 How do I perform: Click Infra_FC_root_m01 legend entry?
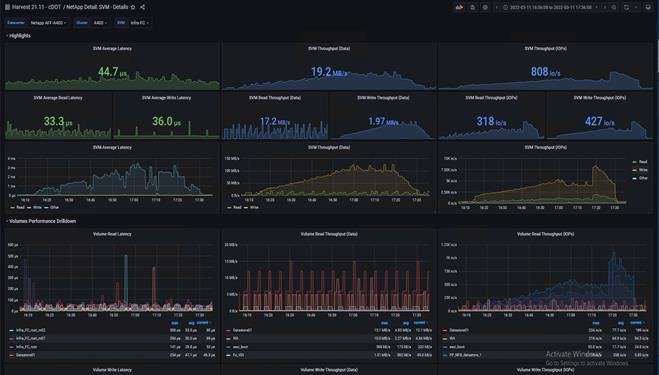click(31, 338)
